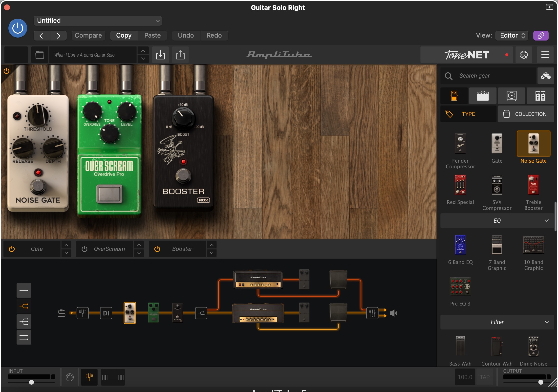558x392 pixels.
Task: Select the amplifier gear category tab
Action: tap(483, 96)
